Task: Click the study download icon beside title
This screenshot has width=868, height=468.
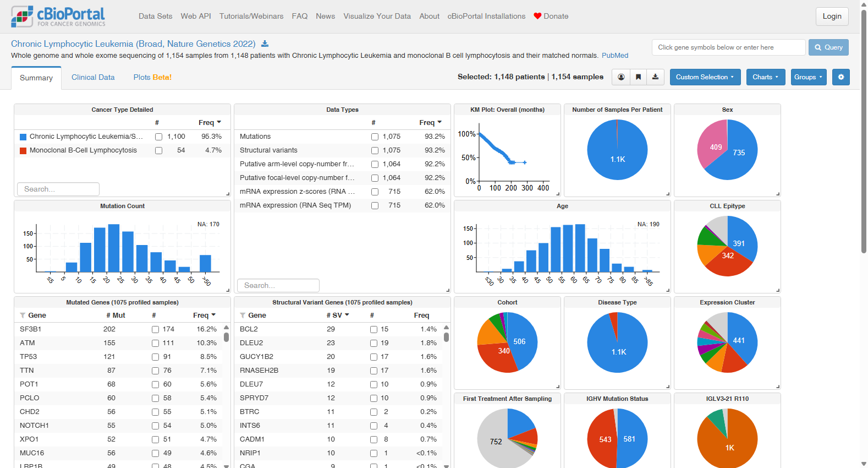Action: (x=265, y=44)
